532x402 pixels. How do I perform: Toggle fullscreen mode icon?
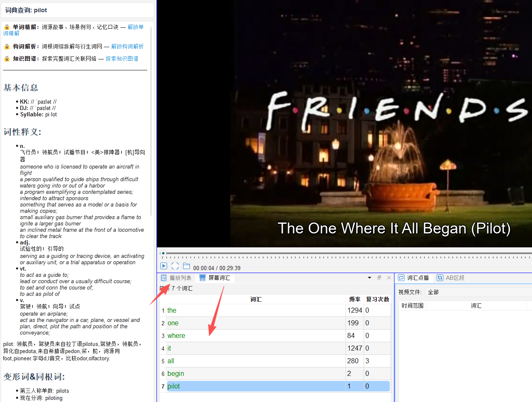175,266
